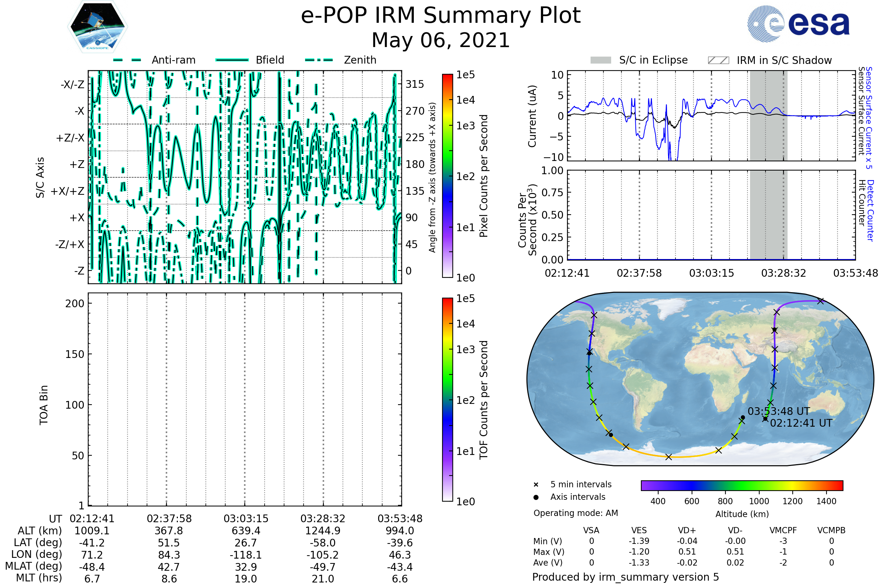Click the gray S/C in Eclipse legend patch
This screenshot has width=882, height=588.
[600, 60]
